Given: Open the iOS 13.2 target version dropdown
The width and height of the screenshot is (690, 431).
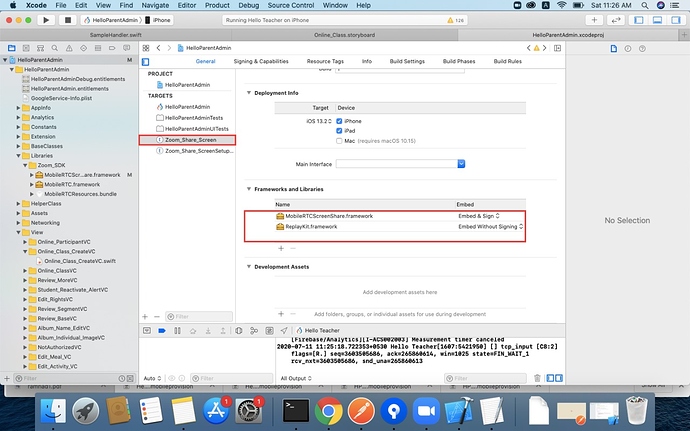Looking at the screenshot, I should pos(319,121).
